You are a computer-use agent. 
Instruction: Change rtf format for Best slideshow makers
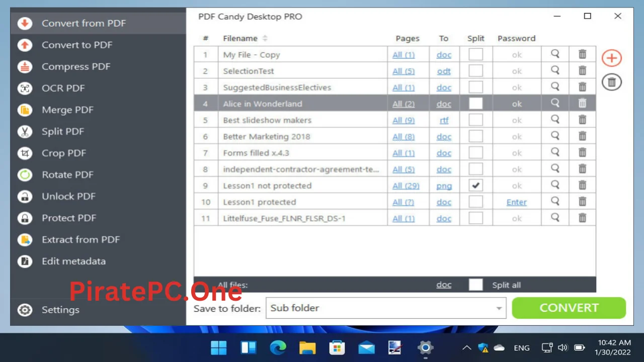[x=444, y=120]
